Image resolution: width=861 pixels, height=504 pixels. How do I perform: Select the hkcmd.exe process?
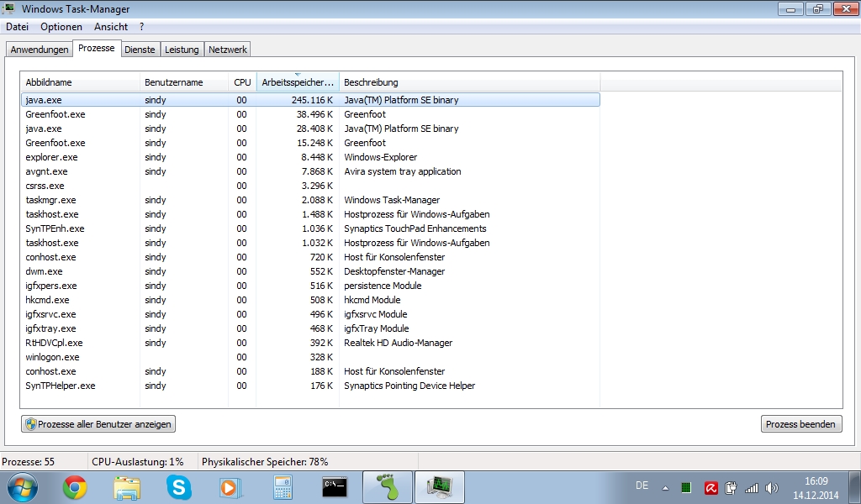(310, 299)
